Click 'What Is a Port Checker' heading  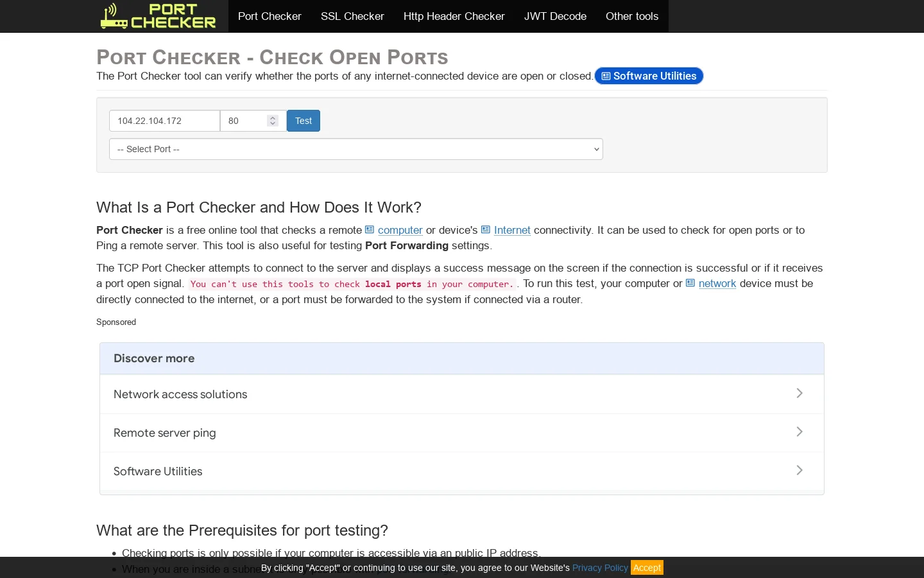[259, 207]
